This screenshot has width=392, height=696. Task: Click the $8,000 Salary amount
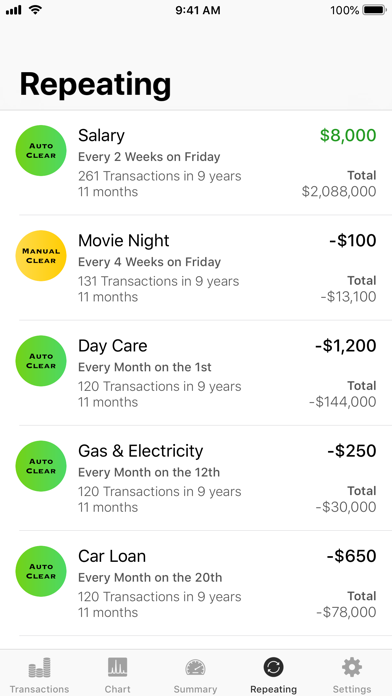[x=348, y=135]
